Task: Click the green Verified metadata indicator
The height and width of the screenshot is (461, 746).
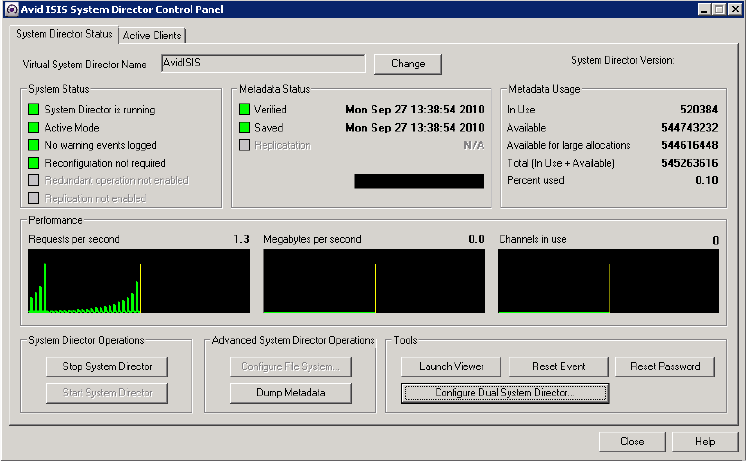Action: coord(245,109)
